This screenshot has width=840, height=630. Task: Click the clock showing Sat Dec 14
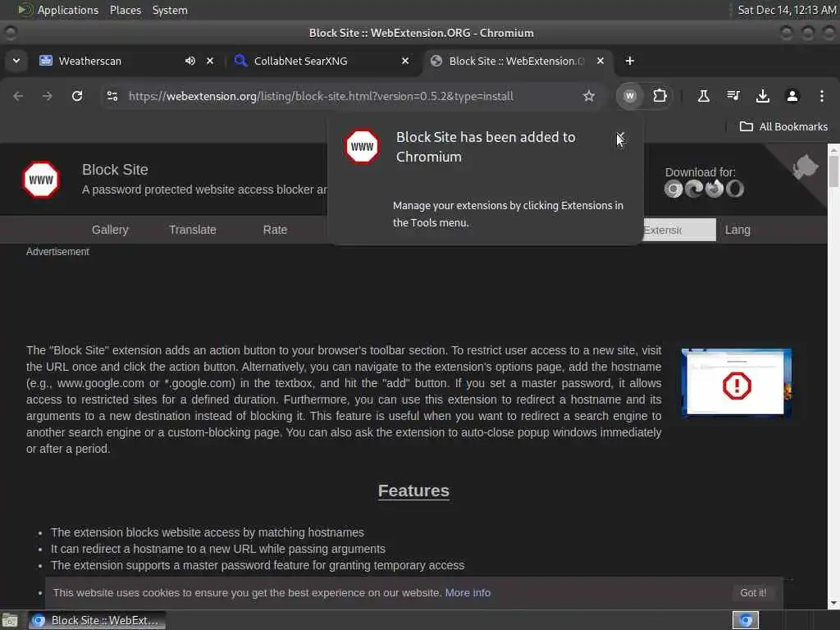click(x=787, y=10)
